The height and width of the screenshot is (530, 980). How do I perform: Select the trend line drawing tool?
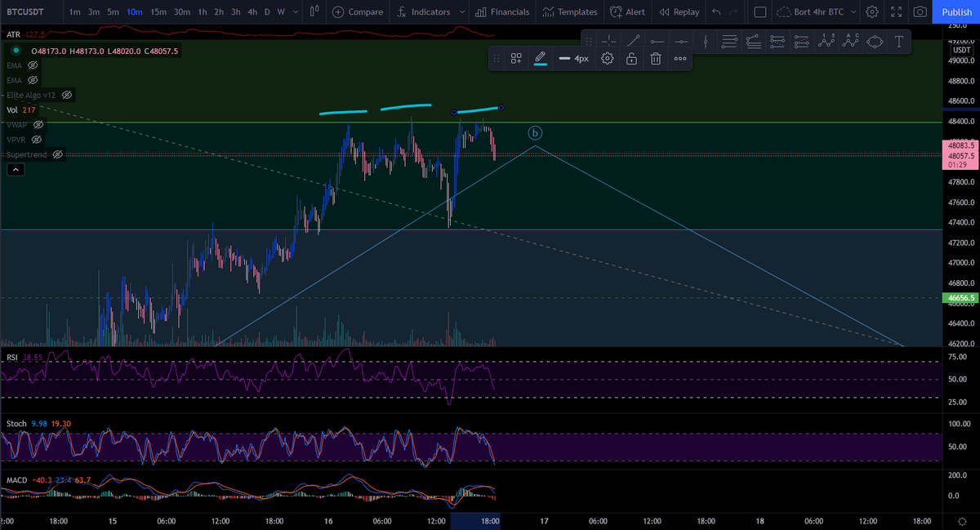click(x=633, y=41)
